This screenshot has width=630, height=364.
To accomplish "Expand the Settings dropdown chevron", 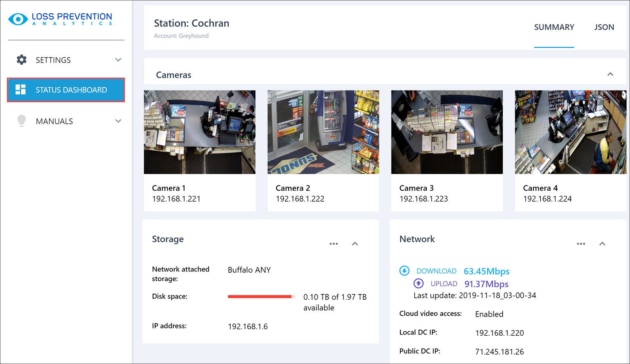I will coord(118,60).
